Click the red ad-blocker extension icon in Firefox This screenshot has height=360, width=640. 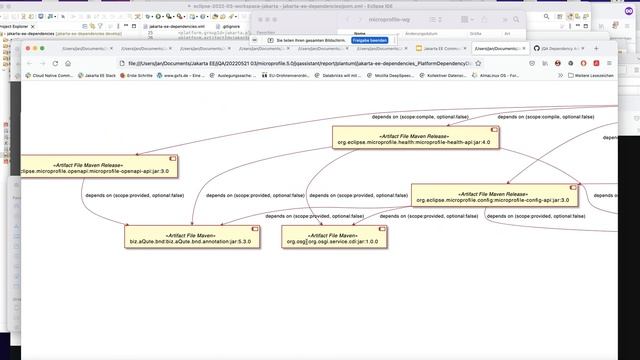tap(584, 63)
